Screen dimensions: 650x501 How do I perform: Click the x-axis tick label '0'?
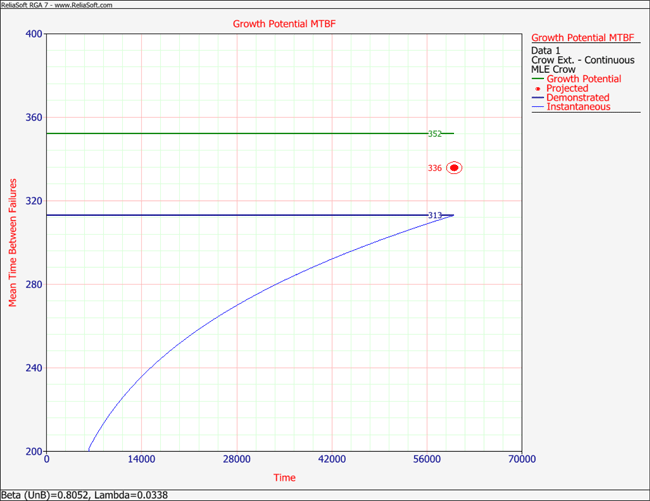tap(46, 459)
